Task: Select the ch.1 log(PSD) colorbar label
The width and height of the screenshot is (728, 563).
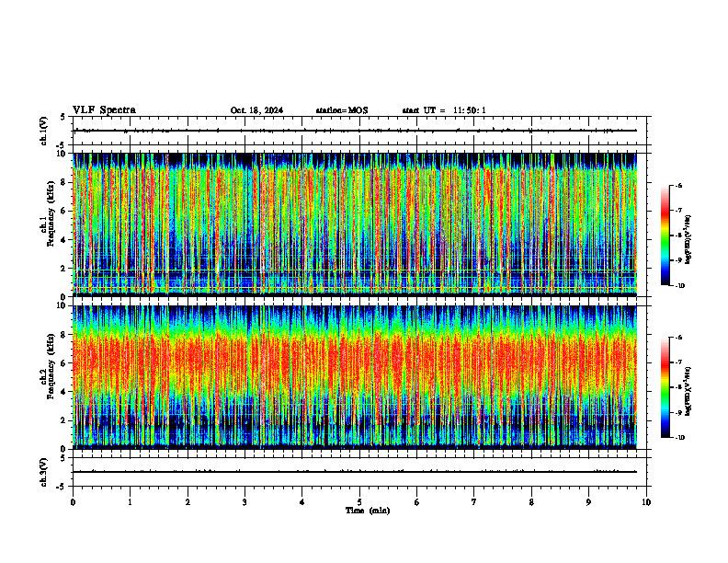Action: pos(688,240)
